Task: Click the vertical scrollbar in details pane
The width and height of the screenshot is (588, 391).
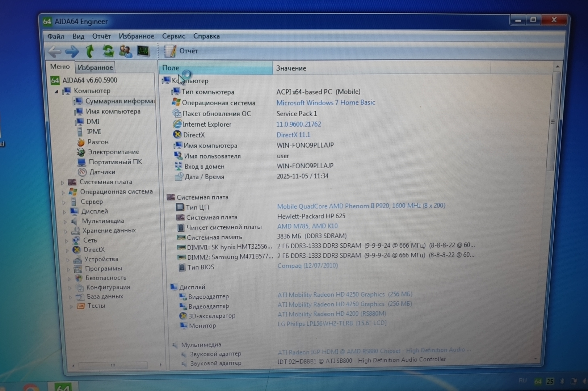Action: point(552,121)
